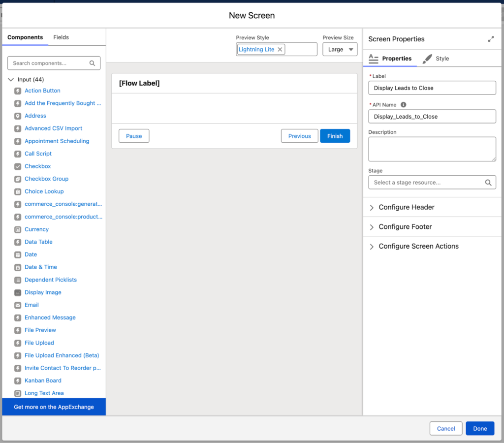Expand Configure Footer section
Screen dimensions: 504x443
pyautogui.click(x=372, y=227)
